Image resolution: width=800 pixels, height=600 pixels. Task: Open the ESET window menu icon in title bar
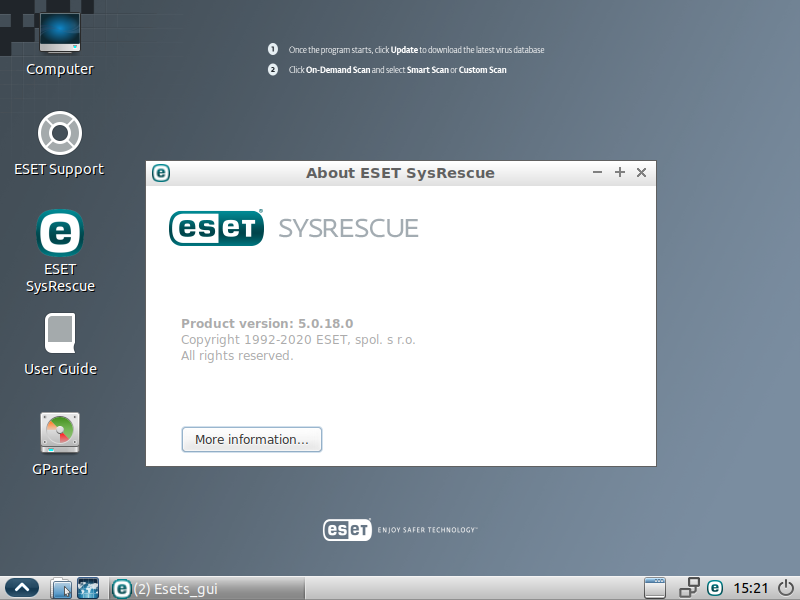(x=161, y=173)
